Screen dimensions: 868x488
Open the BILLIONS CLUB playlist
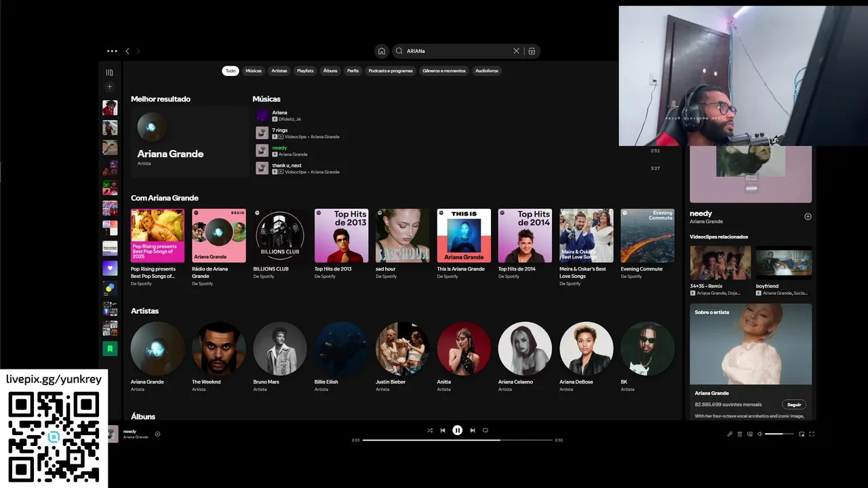pos(279,244)
